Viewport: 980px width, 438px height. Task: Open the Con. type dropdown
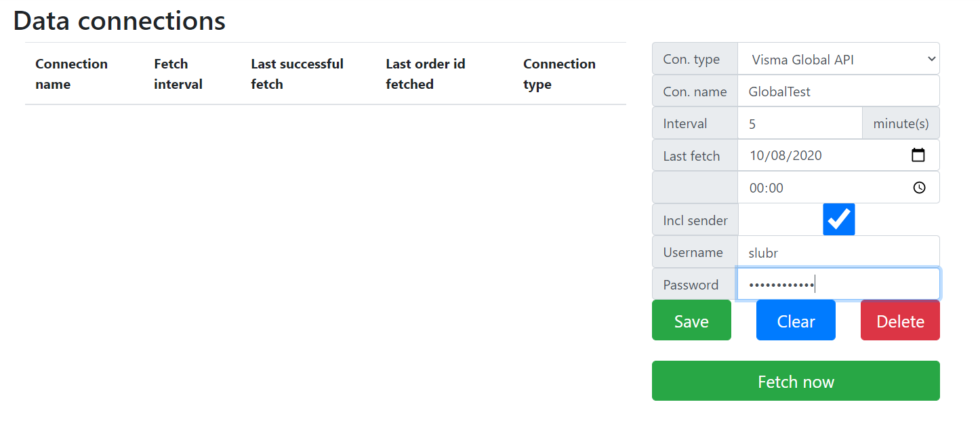[x=838, y=59]
